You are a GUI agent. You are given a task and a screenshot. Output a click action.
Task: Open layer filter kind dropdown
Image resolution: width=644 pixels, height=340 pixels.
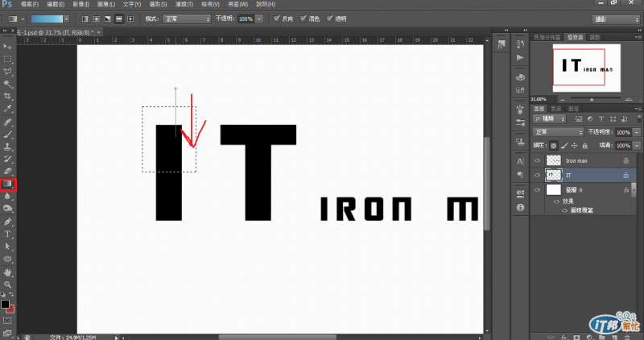550,118
